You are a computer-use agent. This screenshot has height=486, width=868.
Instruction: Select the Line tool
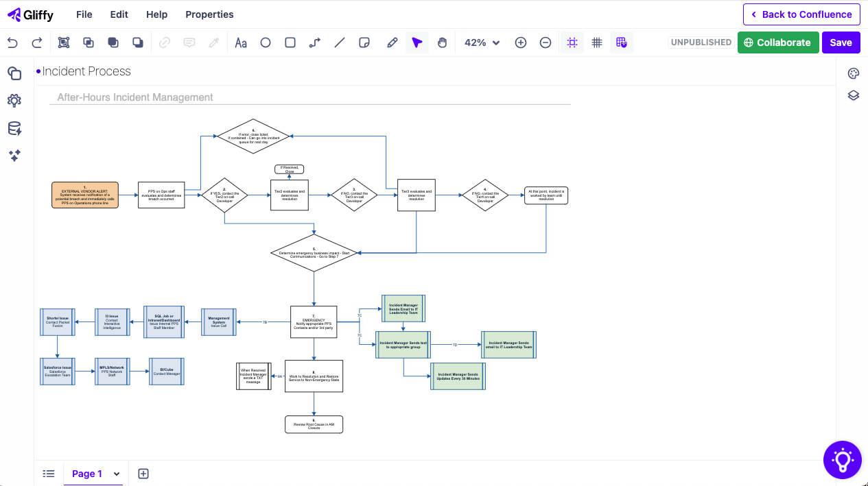click(340, 42)
